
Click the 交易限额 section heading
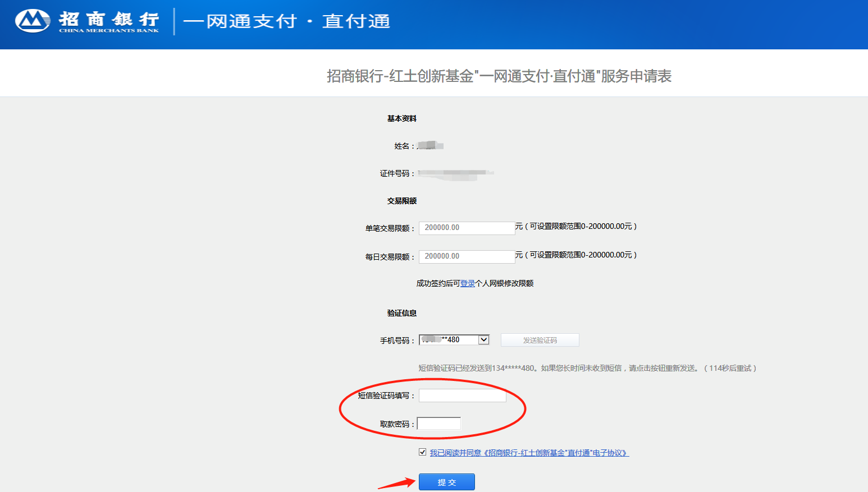click(402, 201)
